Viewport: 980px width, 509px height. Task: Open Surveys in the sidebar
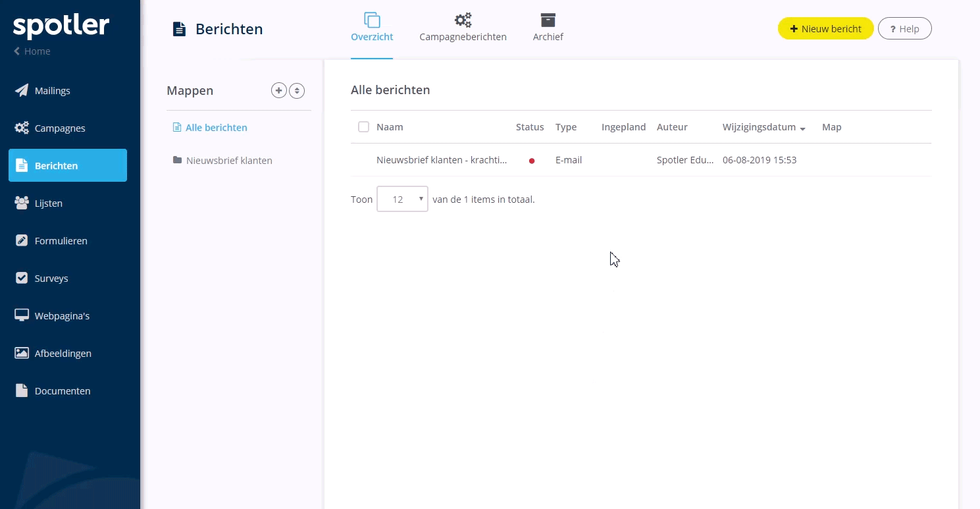(x=68, y=278)
